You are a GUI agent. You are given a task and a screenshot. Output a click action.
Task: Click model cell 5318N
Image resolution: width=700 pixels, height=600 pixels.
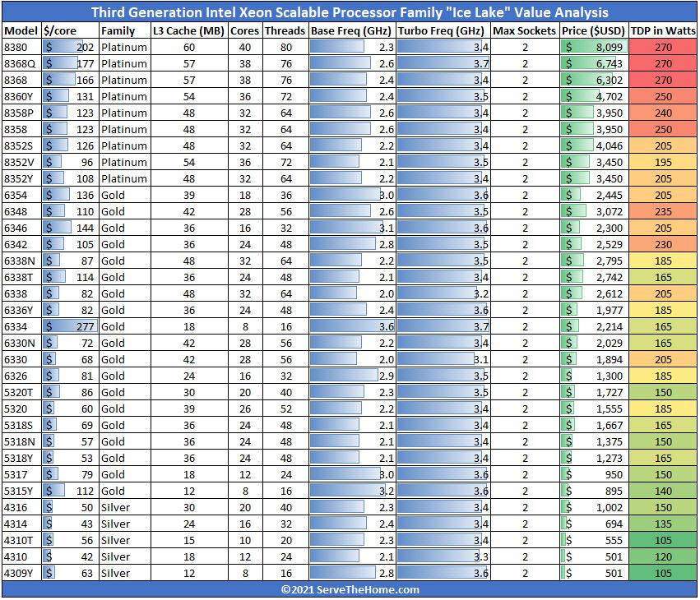pyautogui.click(x=21, y=441)
